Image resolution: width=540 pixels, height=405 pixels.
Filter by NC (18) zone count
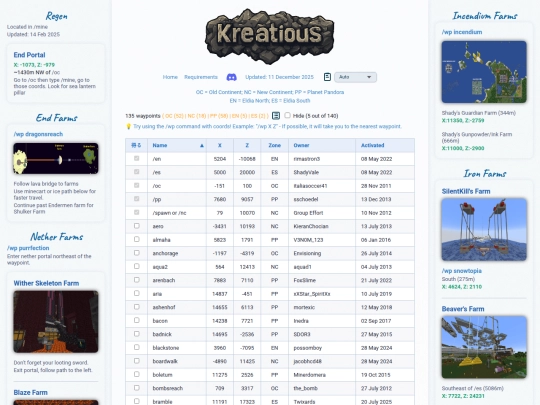click(x=197, y=116)
